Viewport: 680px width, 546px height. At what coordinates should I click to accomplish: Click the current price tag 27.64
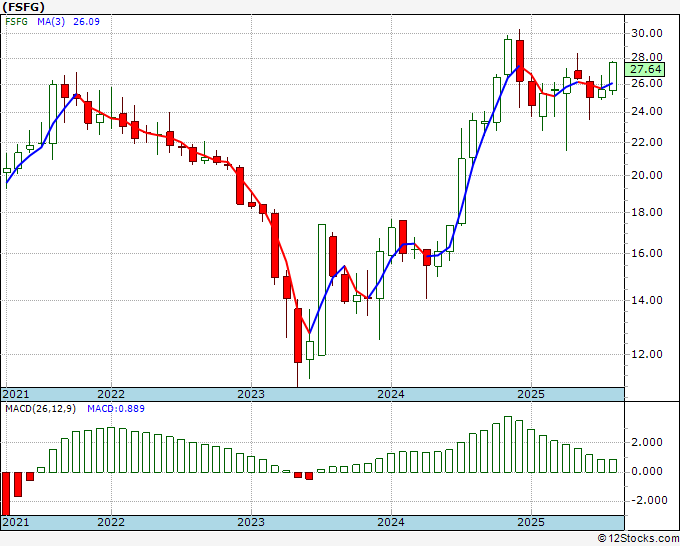click(645, 69)
